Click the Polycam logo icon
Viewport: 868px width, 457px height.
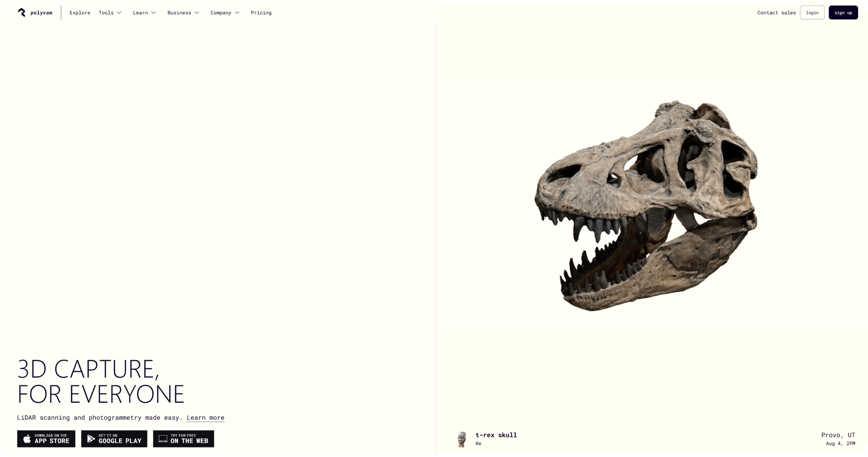point(21,12)
